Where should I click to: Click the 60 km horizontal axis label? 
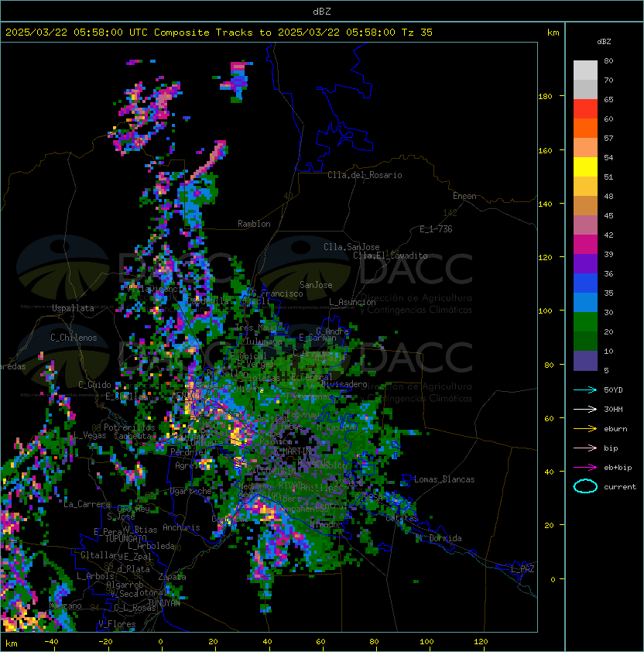(320, 642)
